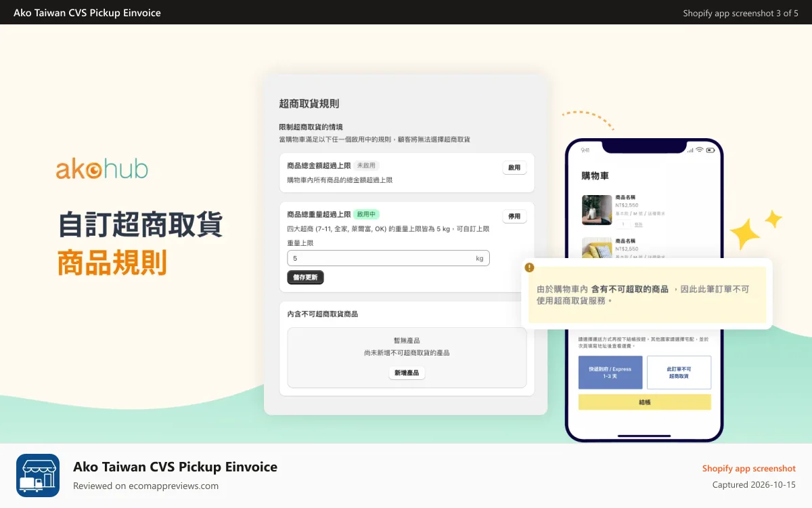Click the 未啟用 status badge
Viewport: 812px width, 508px height.
(366, 165)
